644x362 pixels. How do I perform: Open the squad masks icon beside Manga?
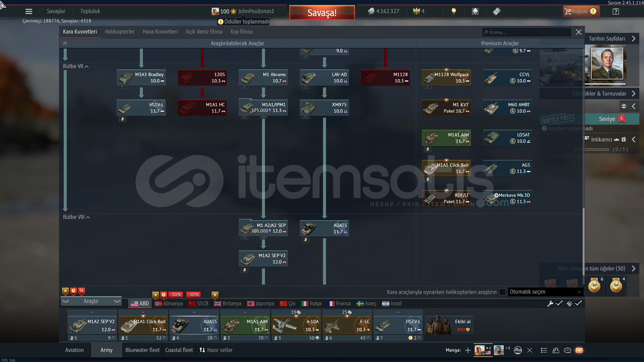pos(518,350)
